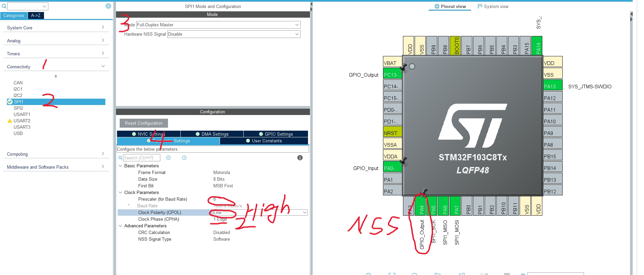Click the Data Size value 8 Bits
Image resolution: width=644 pixels, height=275 pixels.
click(x=219, y=179)
